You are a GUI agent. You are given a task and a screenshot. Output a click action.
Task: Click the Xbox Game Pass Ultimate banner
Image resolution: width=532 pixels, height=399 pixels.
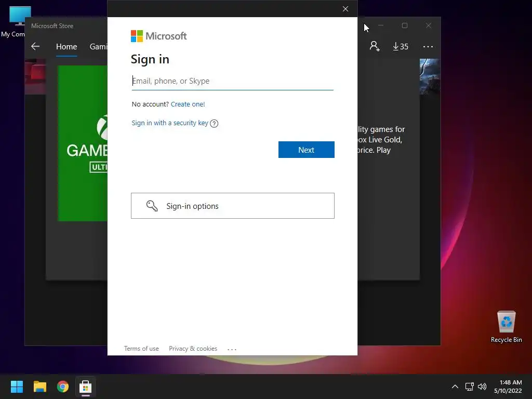[83, 143]
